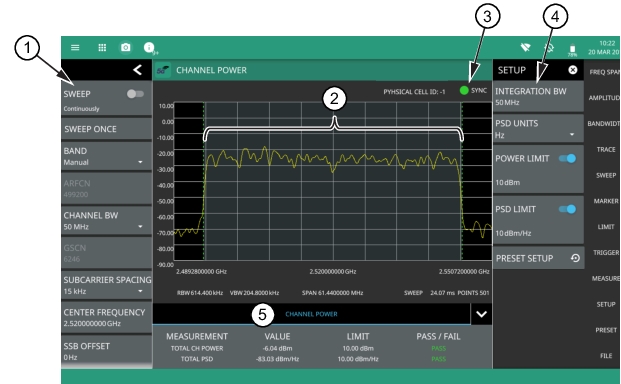
Task: Click the -6.04 dBm value
Action: click(277, 348)
